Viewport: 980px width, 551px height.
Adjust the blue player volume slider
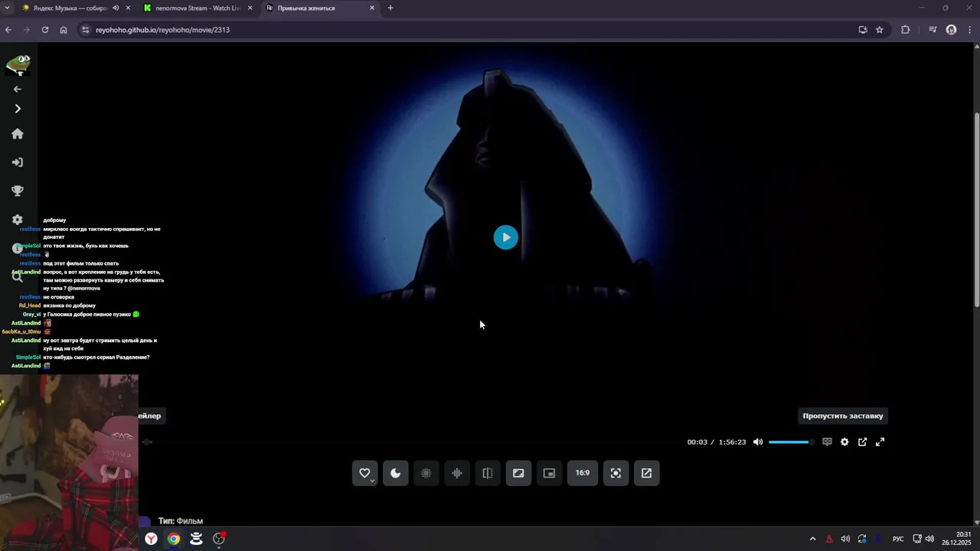coord(791,442)
